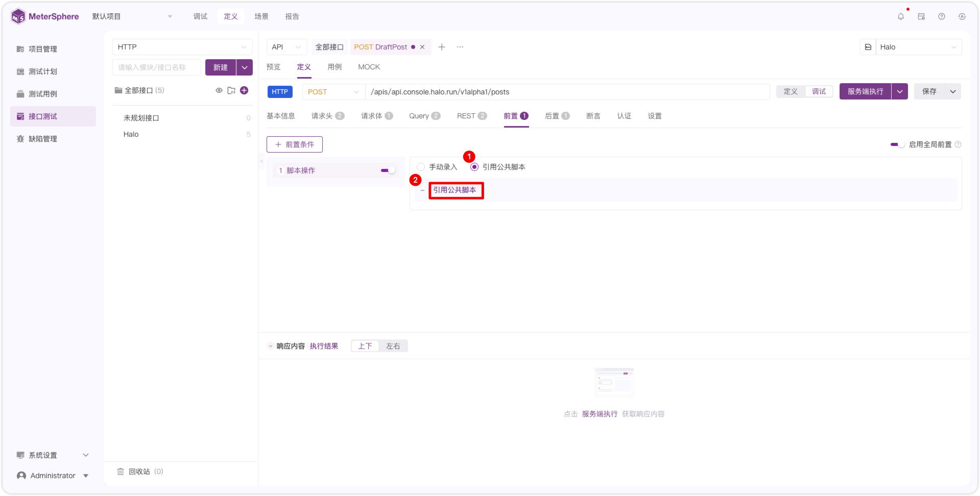
Task: Click the 引用公共脚本 link
Action: (x=455, y=190)
